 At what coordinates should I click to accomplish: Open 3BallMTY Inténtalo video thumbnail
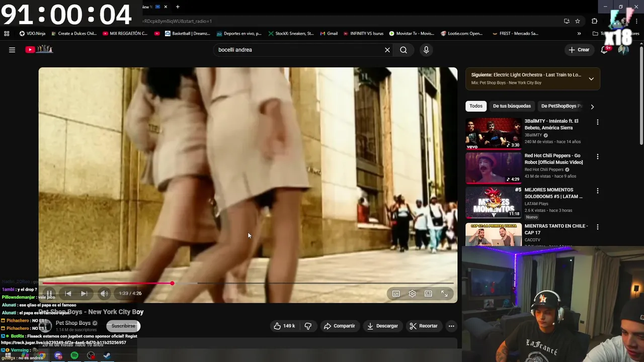click(x=494, y=134)
